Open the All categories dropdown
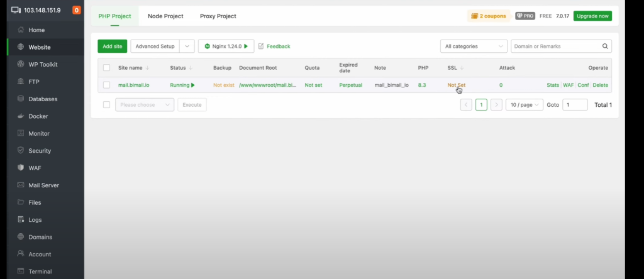Viewport: 644px width, 279px height. tap(473, 46)
